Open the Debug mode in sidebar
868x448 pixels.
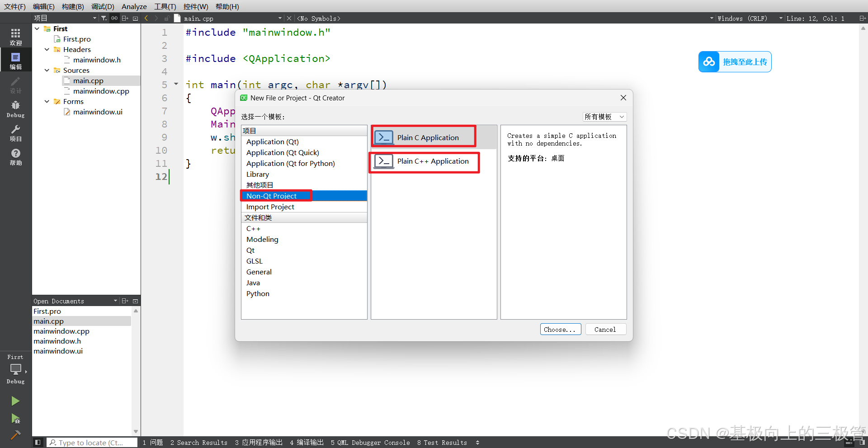coord(15,109)
